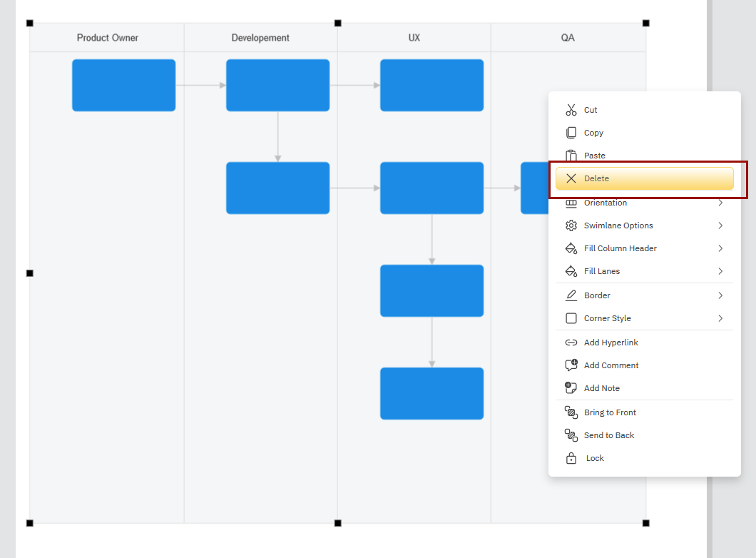
Task: Expand the Fill Column Header submenu arrow
Action: 720,248
